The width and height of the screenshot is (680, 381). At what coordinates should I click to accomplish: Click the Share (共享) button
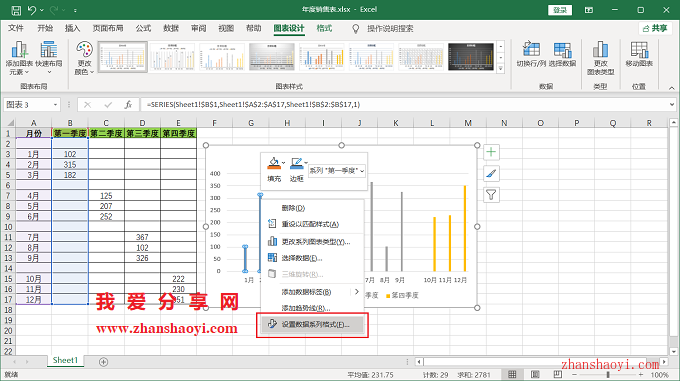[x=655, y=28]
